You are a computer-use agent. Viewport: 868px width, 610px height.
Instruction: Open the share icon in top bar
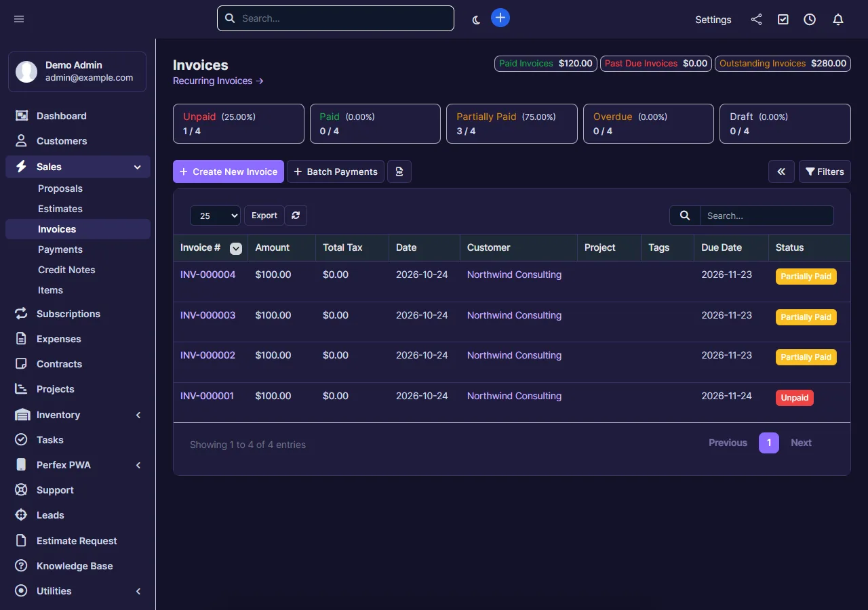(x=756, y=19)
